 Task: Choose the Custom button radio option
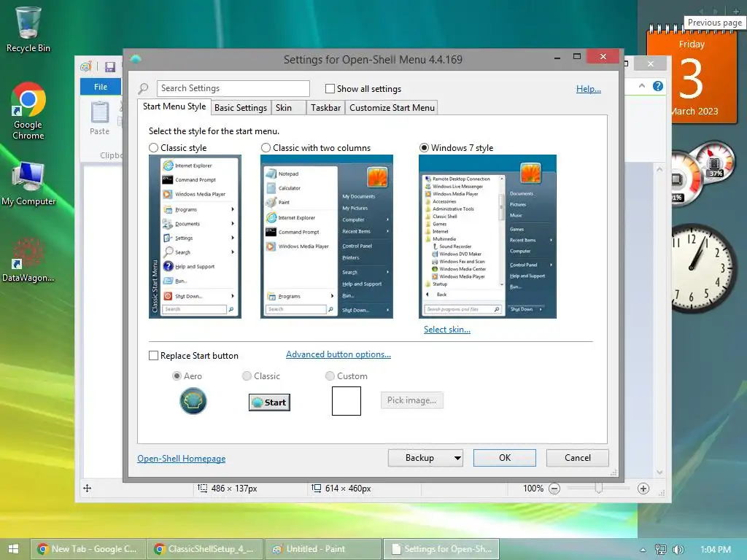pos(330,376)
